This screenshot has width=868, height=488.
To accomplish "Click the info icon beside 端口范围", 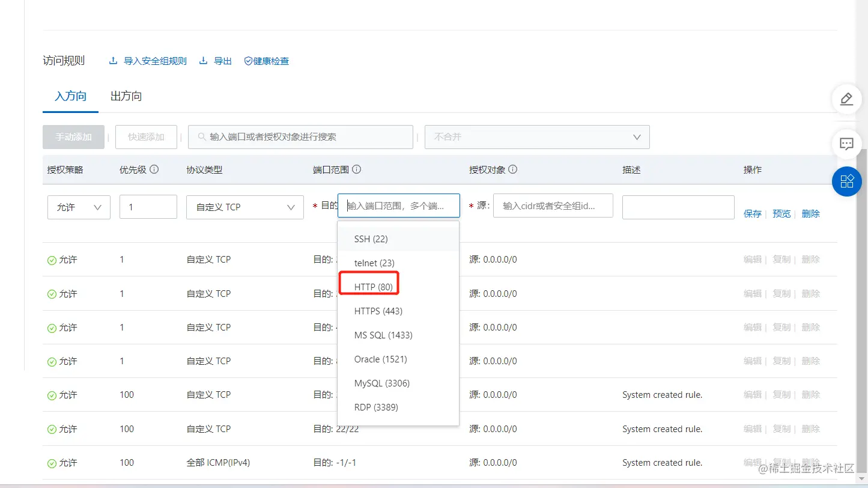I will [356, 169].
